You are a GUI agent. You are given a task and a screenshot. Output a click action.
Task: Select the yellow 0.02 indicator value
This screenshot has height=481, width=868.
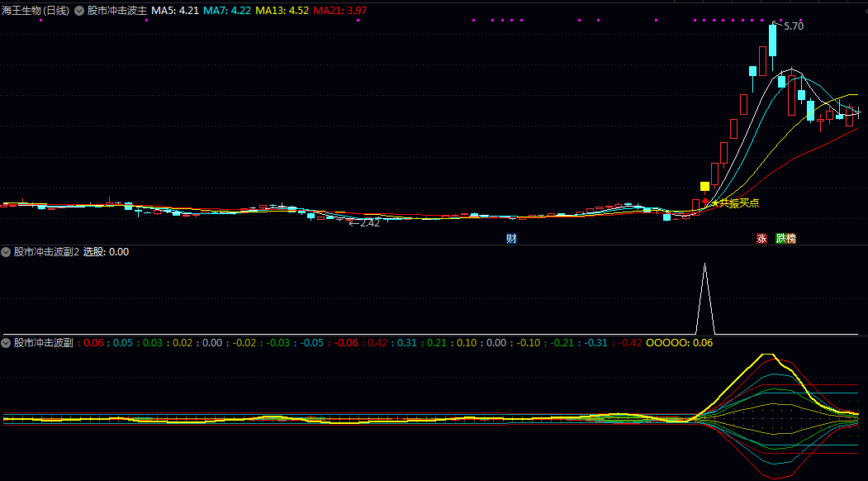(x=183, y=343)
